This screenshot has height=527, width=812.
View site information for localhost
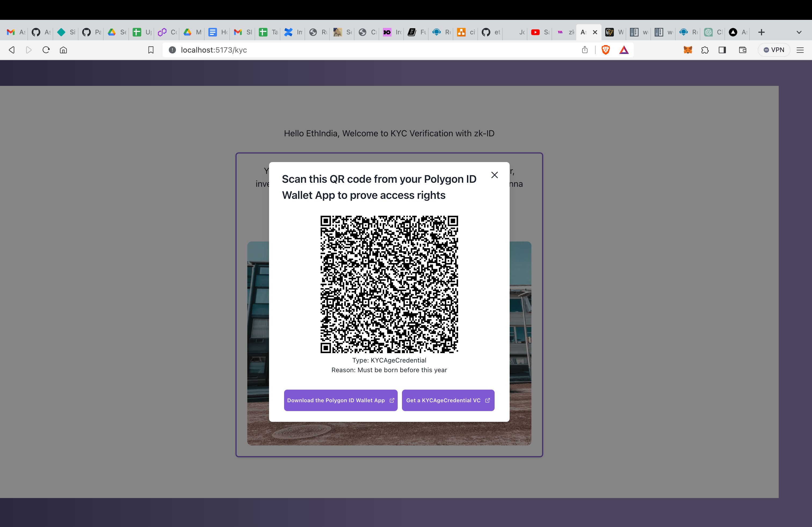(x=172, y=50)
